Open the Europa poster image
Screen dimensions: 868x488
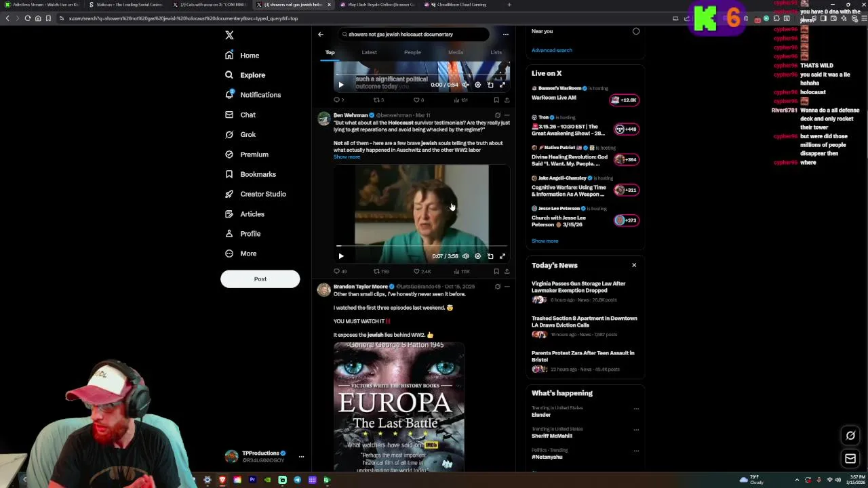[x=399, y=407]
